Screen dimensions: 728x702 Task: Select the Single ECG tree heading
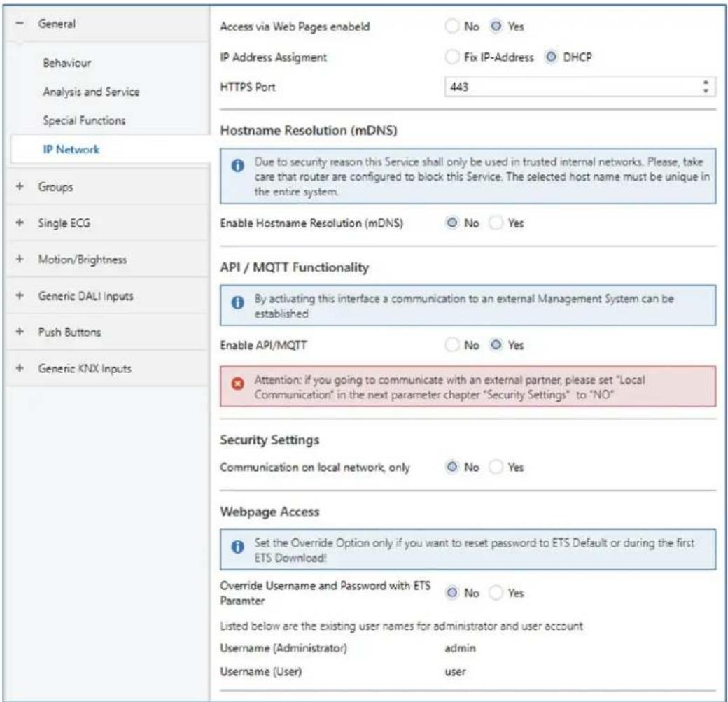point(64,223)
